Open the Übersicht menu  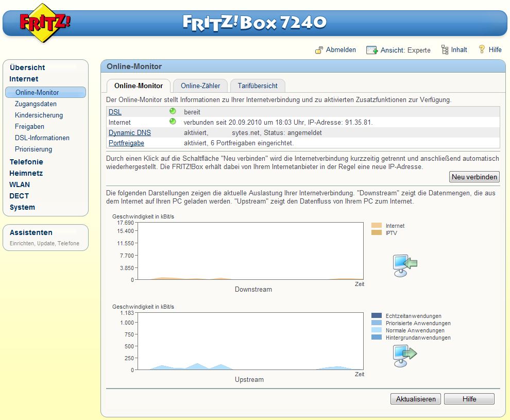click(x=27, y=68)
